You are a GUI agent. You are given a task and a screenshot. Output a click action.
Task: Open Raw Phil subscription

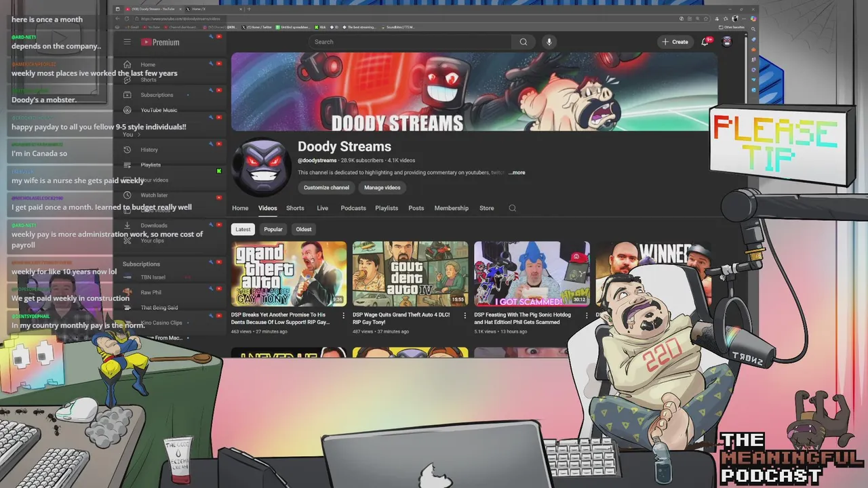click(x=151, y=293)
